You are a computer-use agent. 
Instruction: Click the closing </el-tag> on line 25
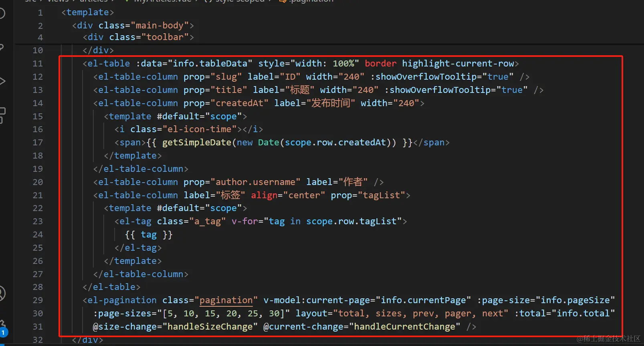(138, 247)
